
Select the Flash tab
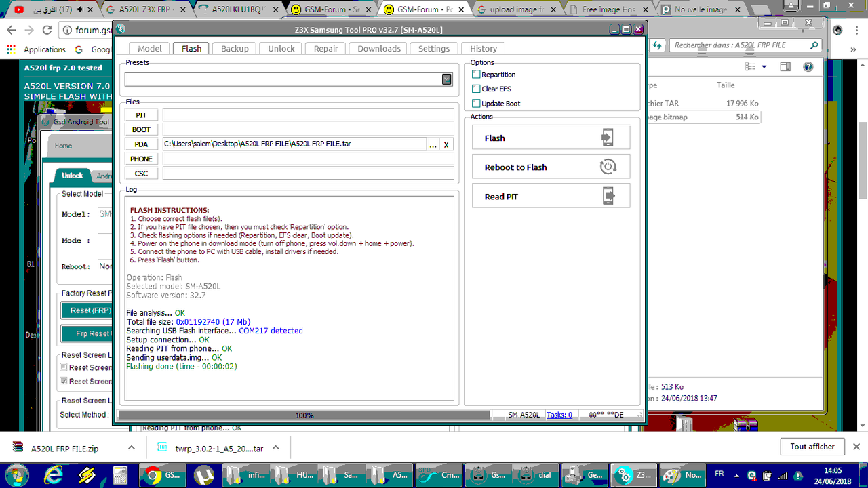[191, 48]
